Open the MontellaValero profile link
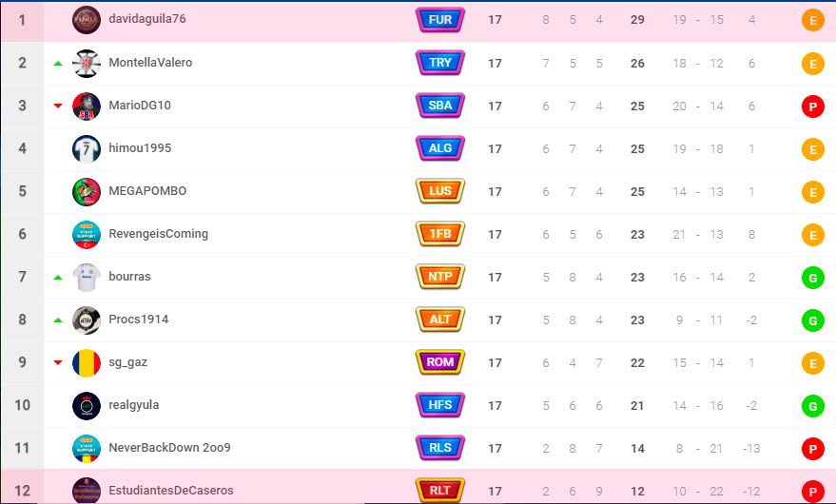The height and width of the screenshot is (504, 836). tap(150, 63)
